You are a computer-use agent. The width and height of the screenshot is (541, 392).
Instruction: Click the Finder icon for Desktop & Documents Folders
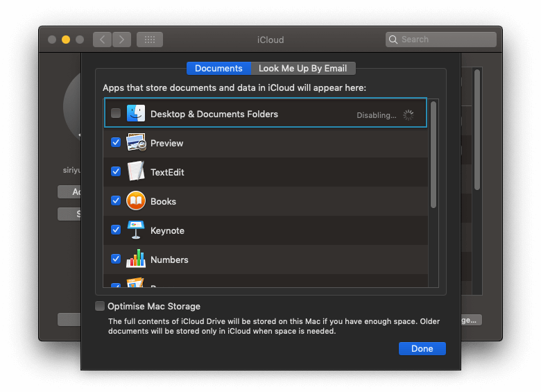pyautogui.click(x=135, y=113)
